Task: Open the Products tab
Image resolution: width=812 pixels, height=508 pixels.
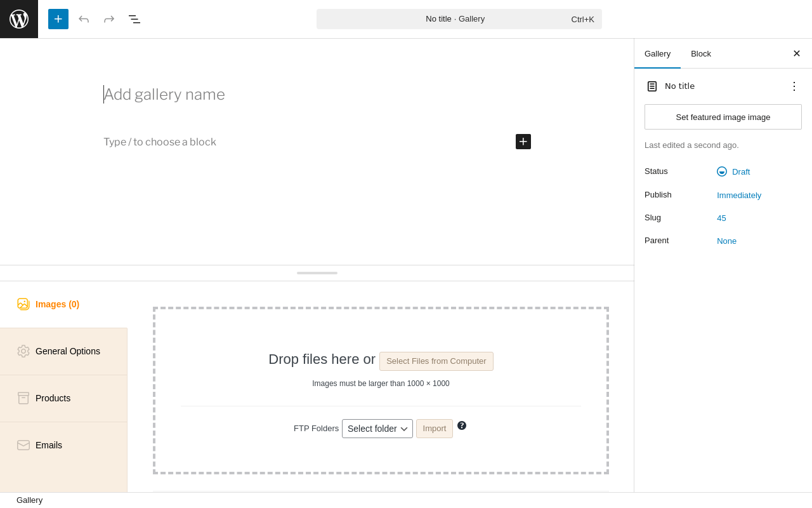Action: coord(63,398)
